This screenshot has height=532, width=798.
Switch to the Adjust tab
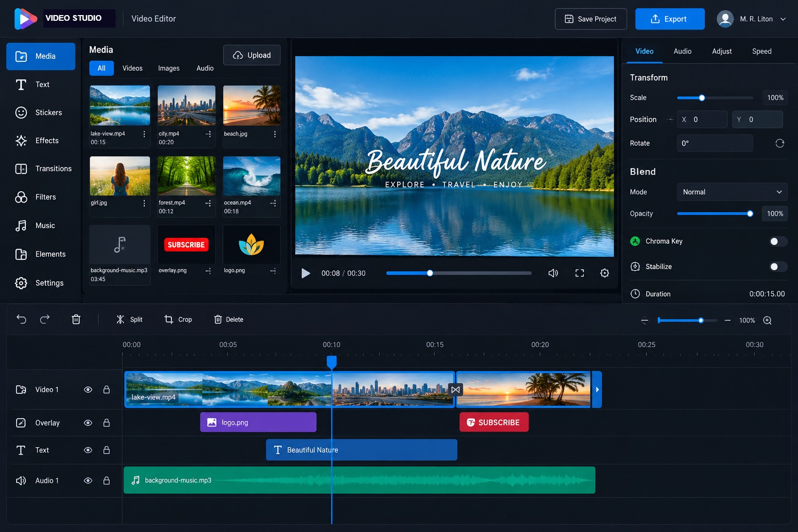point(722,51)
